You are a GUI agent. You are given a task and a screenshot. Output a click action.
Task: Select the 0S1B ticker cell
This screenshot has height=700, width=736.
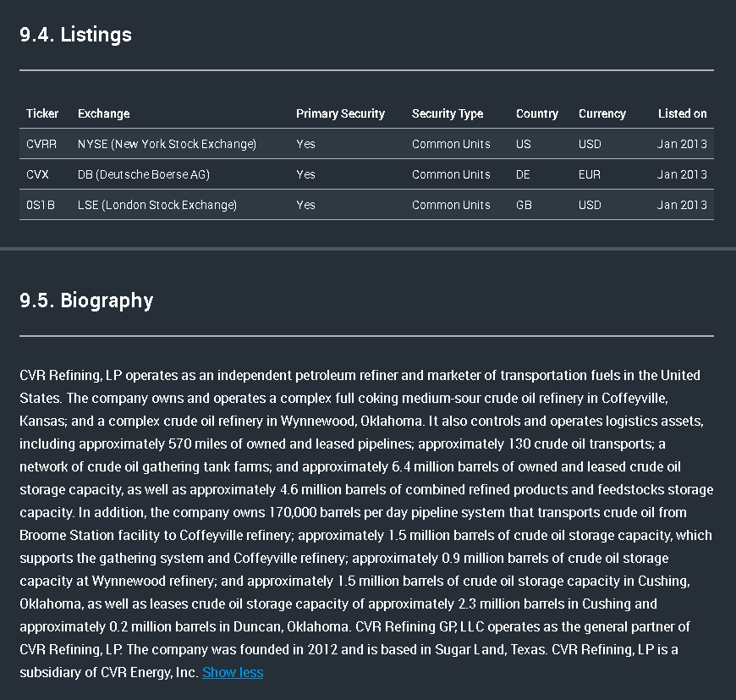coord(40,205)
